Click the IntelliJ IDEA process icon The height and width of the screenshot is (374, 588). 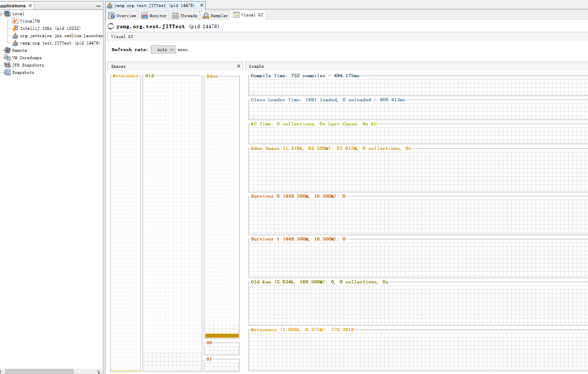[x=15, y=28]
